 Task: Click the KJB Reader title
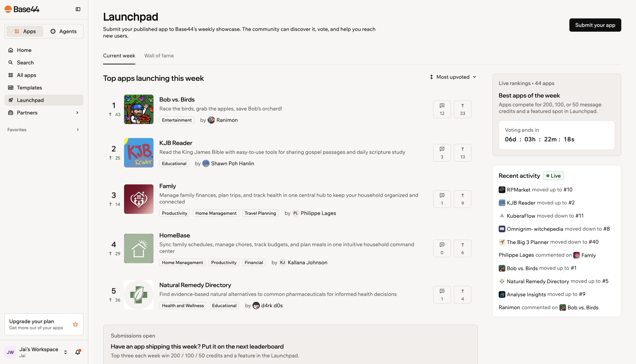tap(176, 143)
